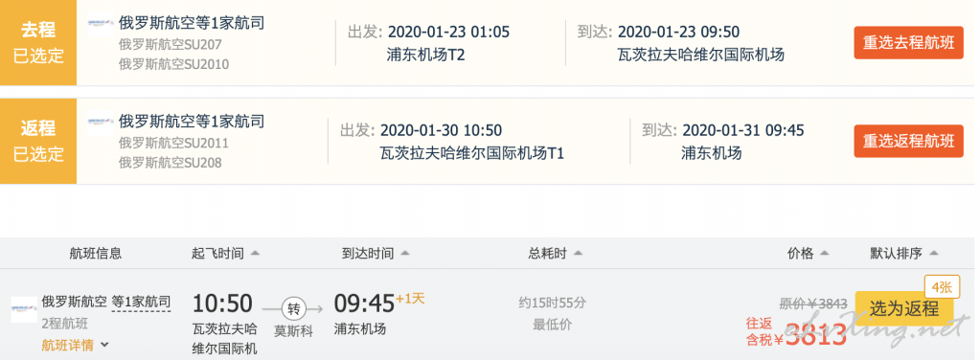The width and height of the screenshot is (980, 360).
Task: Click 重选返程航班 button
Action: click(x=909, y=141)
